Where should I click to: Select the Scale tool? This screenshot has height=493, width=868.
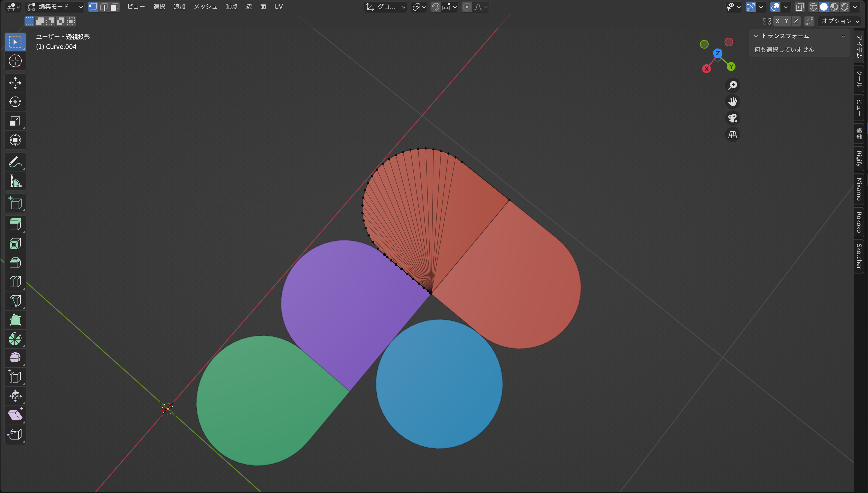[x=15, y=121]
